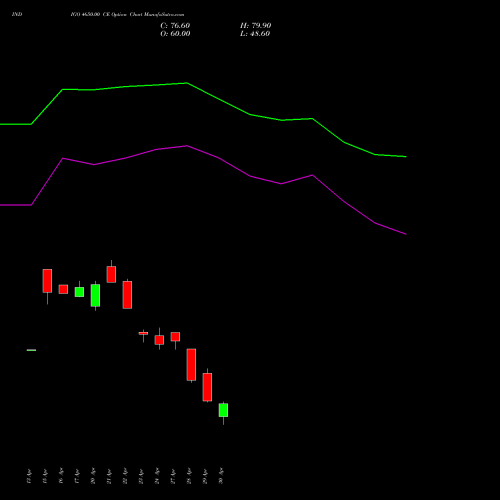This screenshot has width=500, height=500.
Task: Select the red candle above 22 Apr
Action: click(x=127, y=295)
